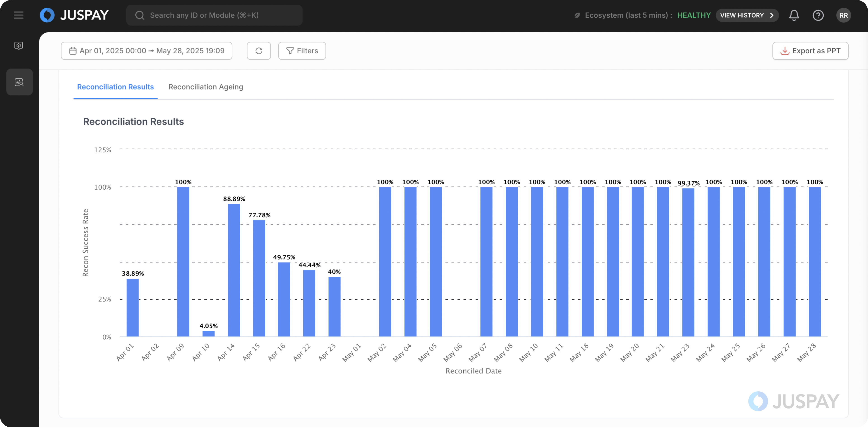Image resolution: width=868 pixels, height=430 pixels.
Task: Click the HEALTHY ecosystem status text
Action: [694, 15]
